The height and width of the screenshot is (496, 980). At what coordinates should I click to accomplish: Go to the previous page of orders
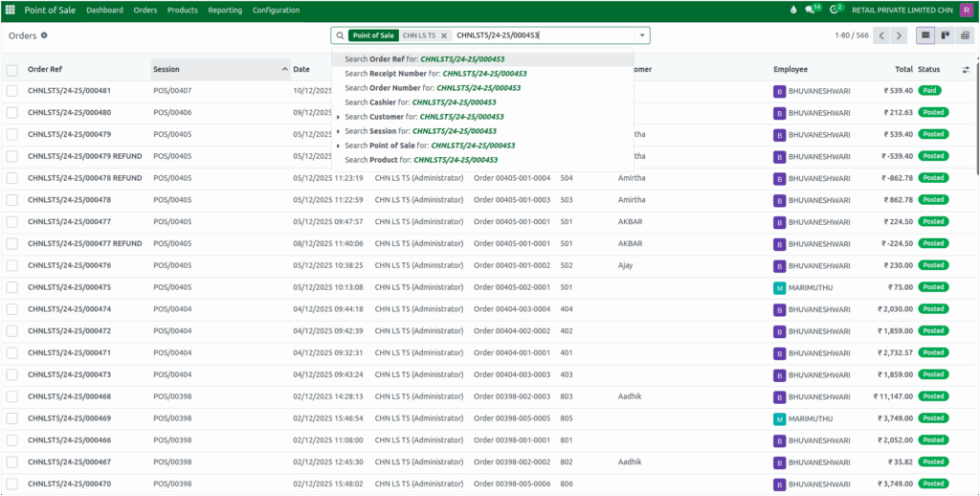881,35
